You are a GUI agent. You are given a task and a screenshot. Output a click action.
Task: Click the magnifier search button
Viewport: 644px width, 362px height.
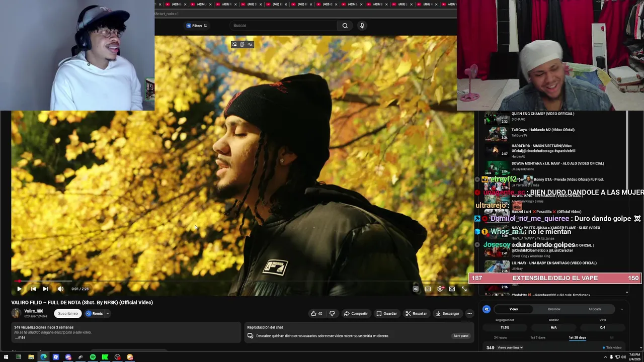point(345,26)
